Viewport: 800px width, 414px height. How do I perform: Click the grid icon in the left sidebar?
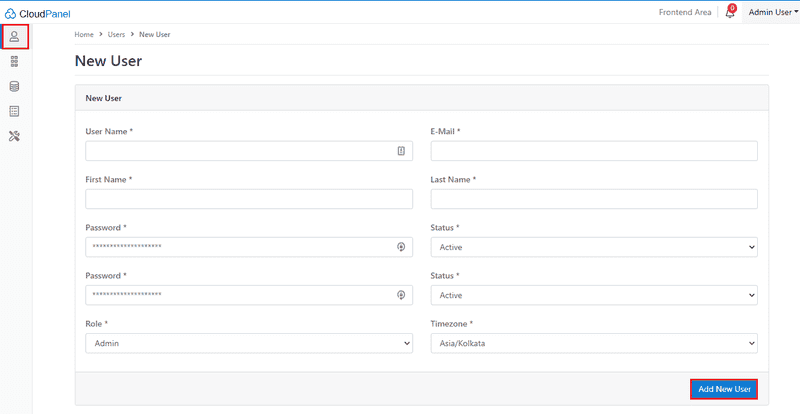point(15,62)
